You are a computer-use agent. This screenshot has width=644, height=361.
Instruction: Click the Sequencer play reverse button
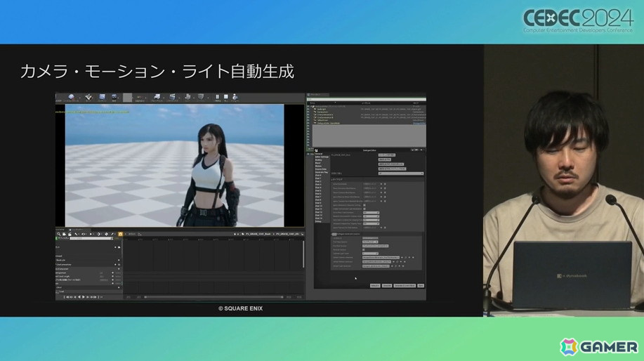[x=79, y=297]
